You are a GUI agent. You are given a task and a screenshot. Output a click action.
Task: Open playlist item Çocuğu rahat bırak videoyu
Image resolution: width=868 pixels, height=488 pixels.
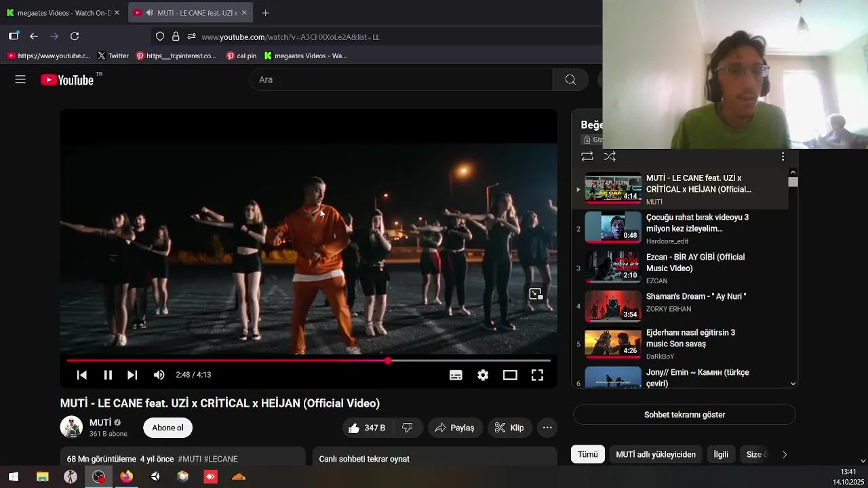pos(680,228)
